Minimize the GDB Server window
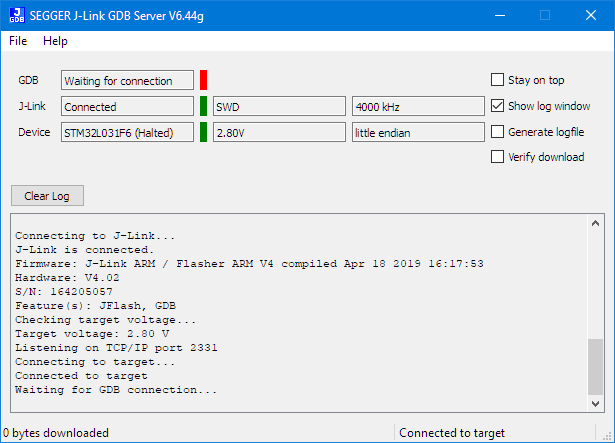The height and width of the screenshot is (443, 615). click(500, 15)
